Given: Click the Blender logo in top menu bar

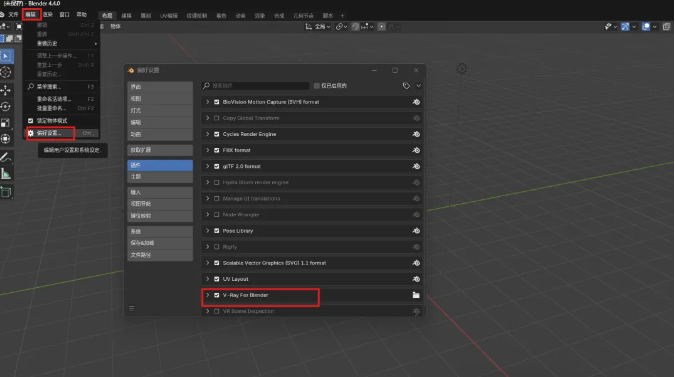Looking at the screenshot, I should click(2, 15).
